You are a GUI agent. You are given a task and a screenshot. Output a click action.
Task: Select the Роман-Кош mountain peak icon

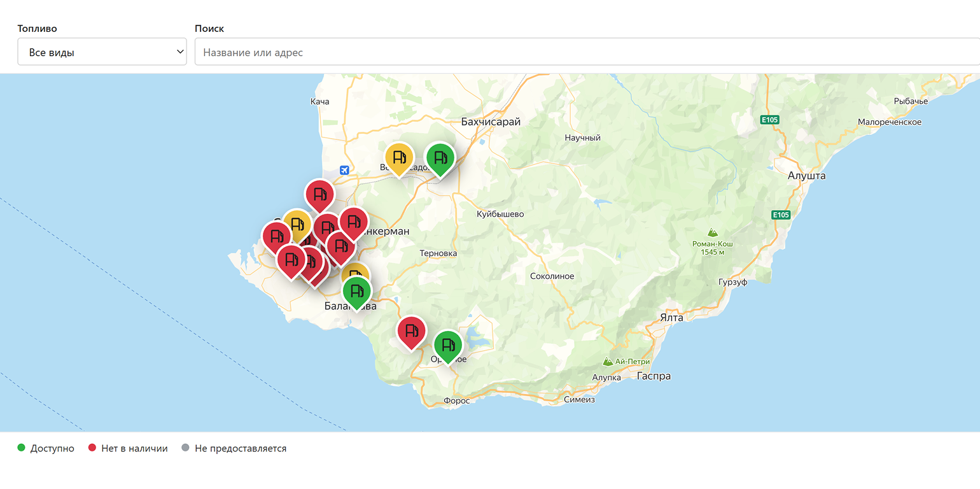[x=713, y=233]
